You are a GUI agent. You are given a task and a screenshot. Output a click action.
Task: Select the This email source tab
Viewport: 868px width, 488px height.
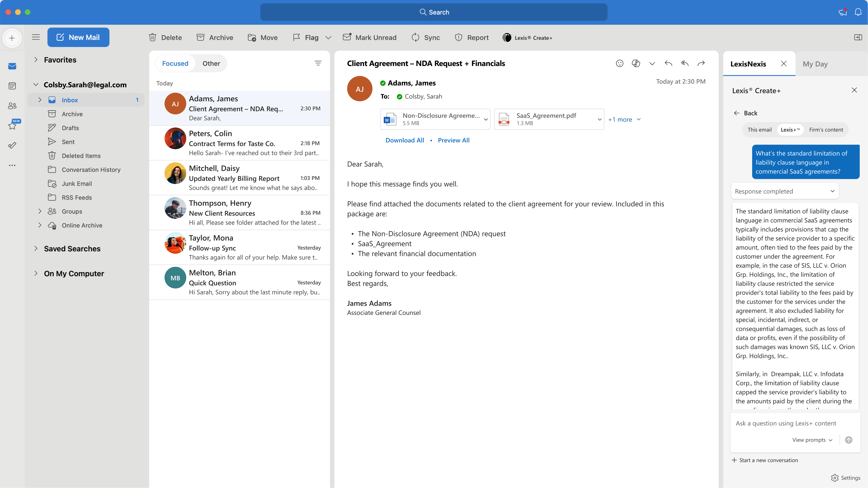tap(759, 130)
